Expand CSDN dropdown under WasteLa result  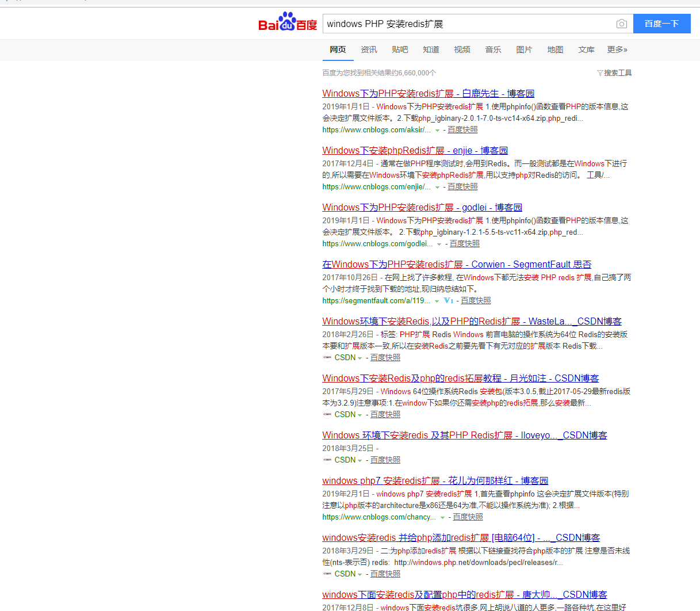pyautogui.click(x=360, y=358)
